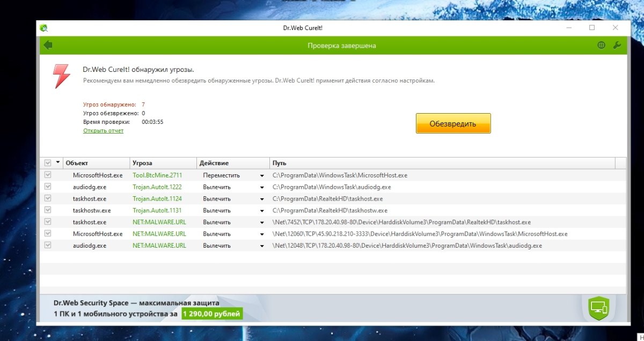644x341 pixels.
Task: Minimize the Dr.Web CureIt! window
Action: click(x=569, y=28)
